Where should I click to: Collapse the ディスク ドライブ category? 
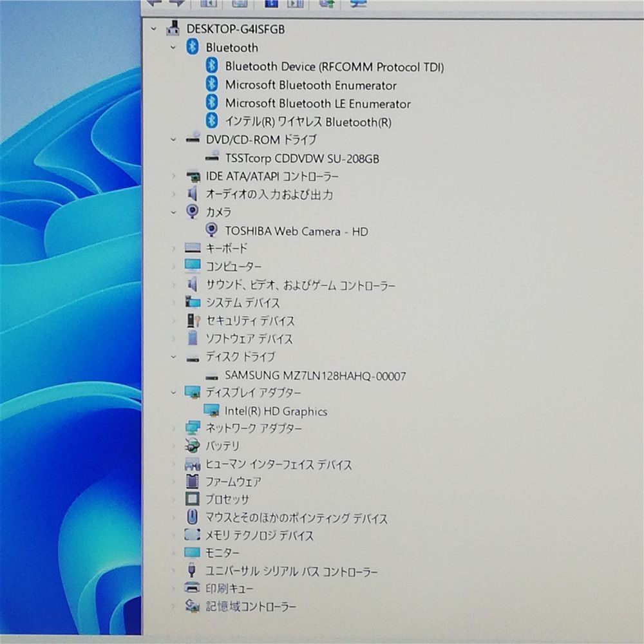tap(173, 357)
